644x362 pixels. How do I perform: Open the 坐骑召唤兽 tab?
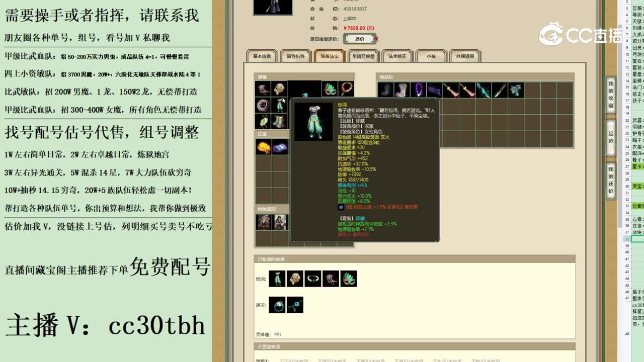point(363,56)
